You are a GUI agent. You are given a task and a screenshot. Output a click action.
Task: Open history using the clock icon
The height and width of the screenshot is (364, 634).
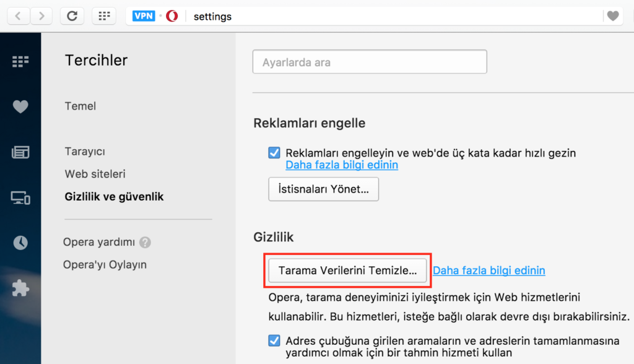coord(20,243)
